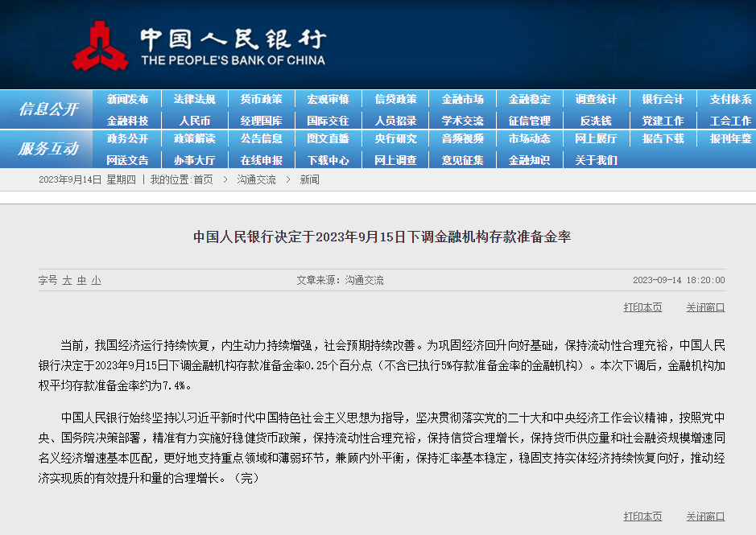Click the 新闻 breadcrumb link
756x535 pixels.
pos(309,179)
